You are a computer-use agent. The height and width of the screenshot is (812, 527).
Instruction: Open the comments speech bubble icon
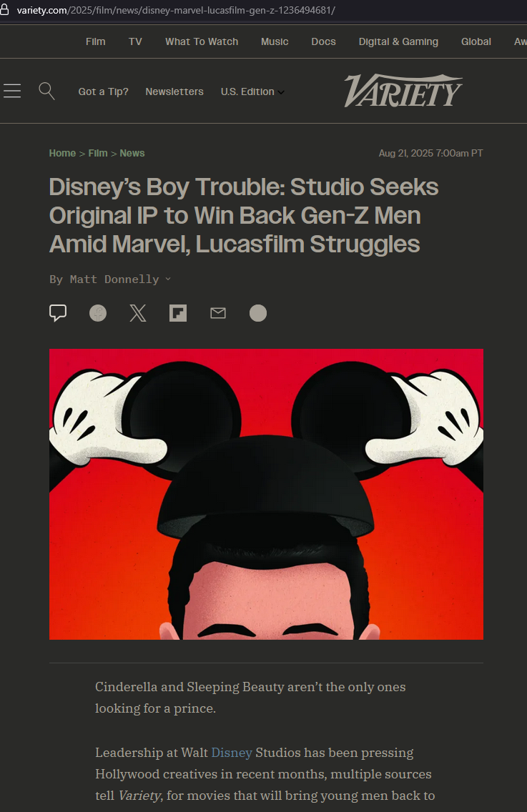point(58,313)
